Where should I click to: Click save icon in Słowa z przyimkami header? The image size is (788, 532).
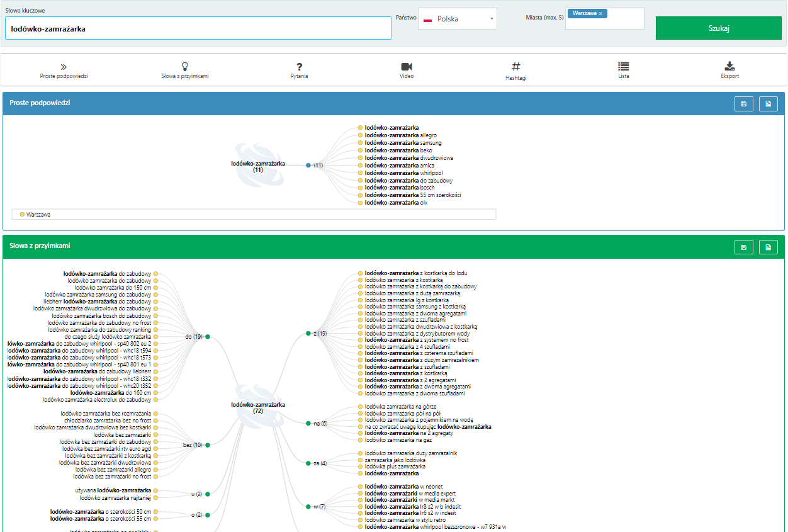coord(744,247)
